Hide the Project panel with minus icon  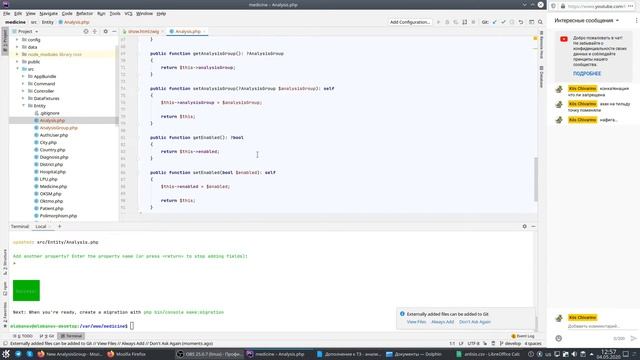click(114, 31)
